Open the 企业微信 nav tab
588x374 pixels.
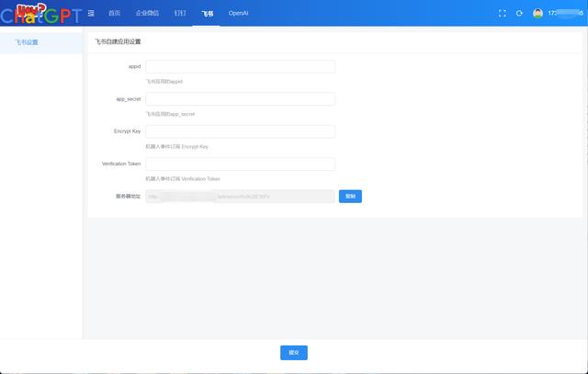(147, 13)
